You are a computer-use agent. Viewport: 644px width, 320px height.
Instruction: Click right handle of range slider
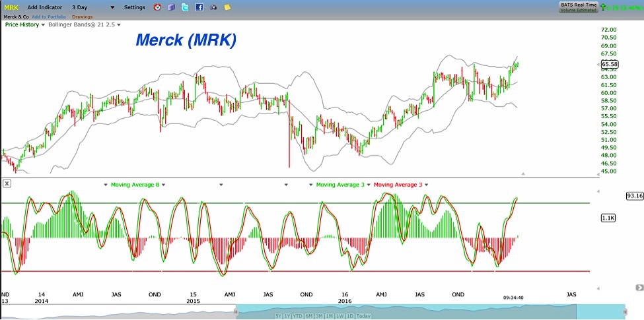[x=625, y=311]
